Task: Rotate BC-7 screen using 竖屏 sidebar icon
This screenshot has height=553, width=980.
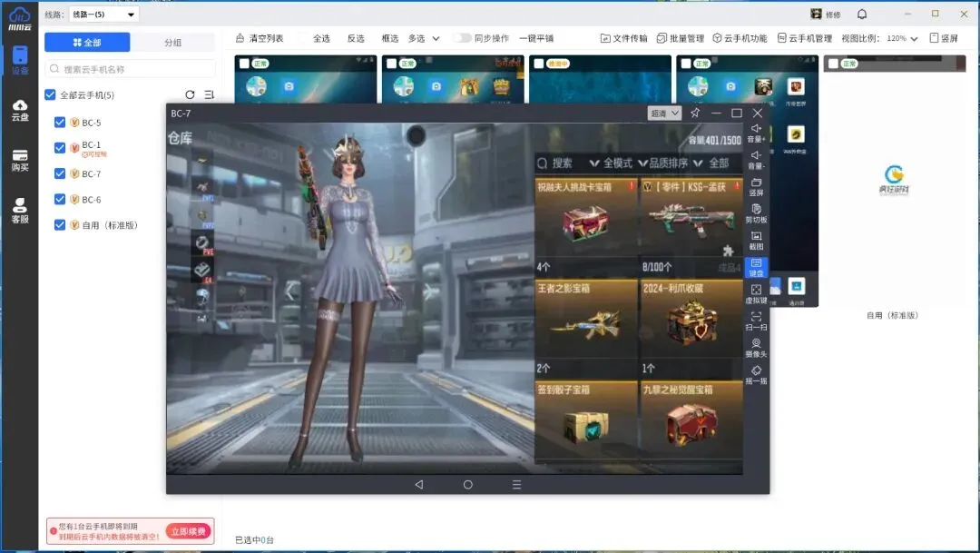Action: pyautogui.click(x=756, y=186)
